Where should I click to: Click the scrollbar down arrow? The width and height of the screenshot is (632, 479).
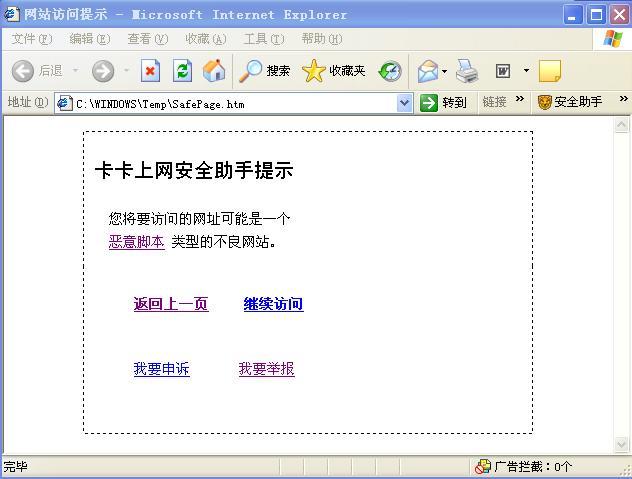[621, 444]
